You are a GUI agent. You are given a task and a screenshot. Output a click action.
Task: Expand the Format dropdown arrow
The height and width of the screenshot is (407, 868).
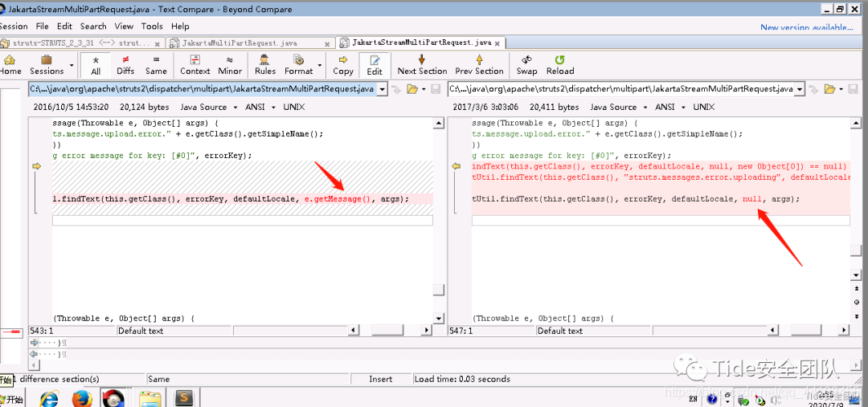pyautogui.click(x=320, y=65)
